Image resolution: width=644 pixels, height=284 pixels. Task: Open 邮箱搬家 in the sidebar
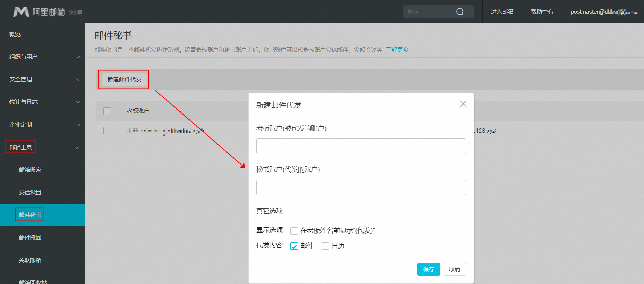[30, 170]
